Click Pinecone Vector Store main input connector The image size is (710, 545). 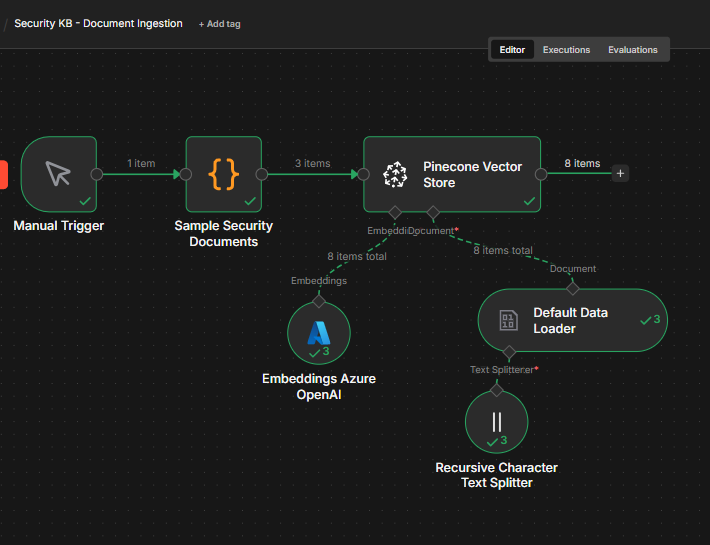(x=363, y=174)
